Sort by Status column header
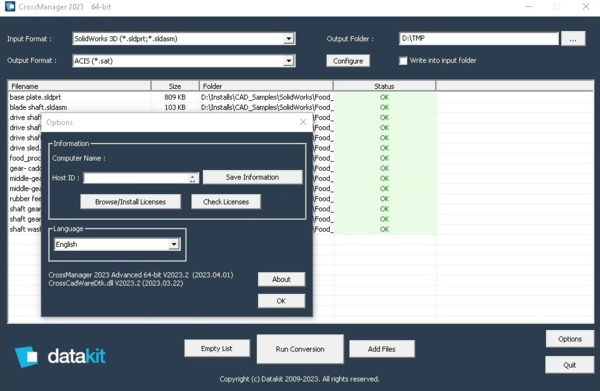This screenshot has height=391, width=600. point(385,86)
